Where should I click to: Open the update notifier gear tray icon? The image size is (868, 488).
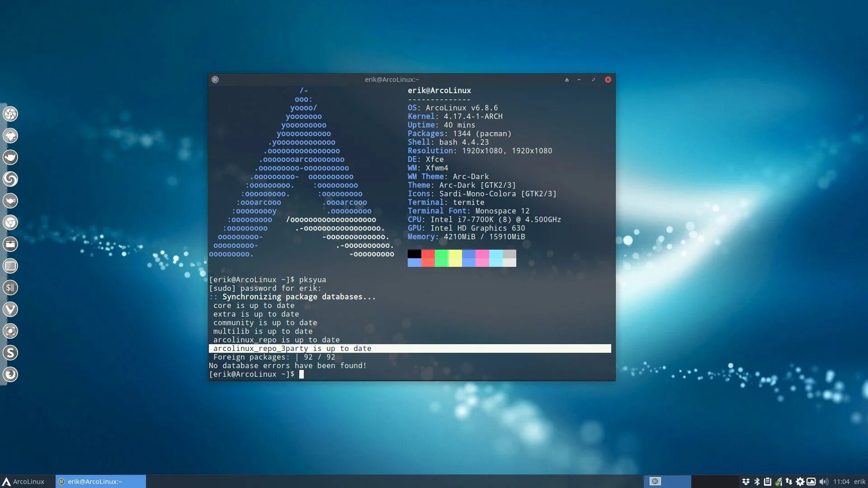pyautogui.click(x=800, y=482)
